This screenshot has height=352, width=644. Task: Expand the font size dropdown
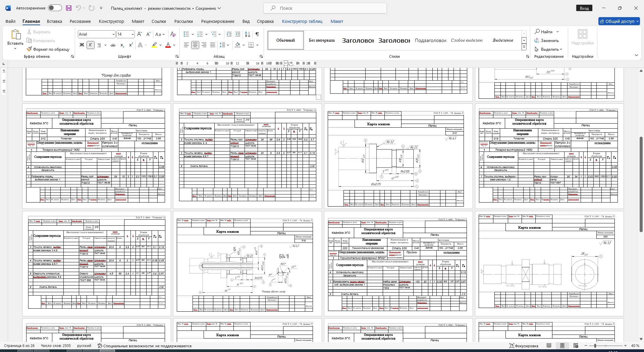(132, 34)
